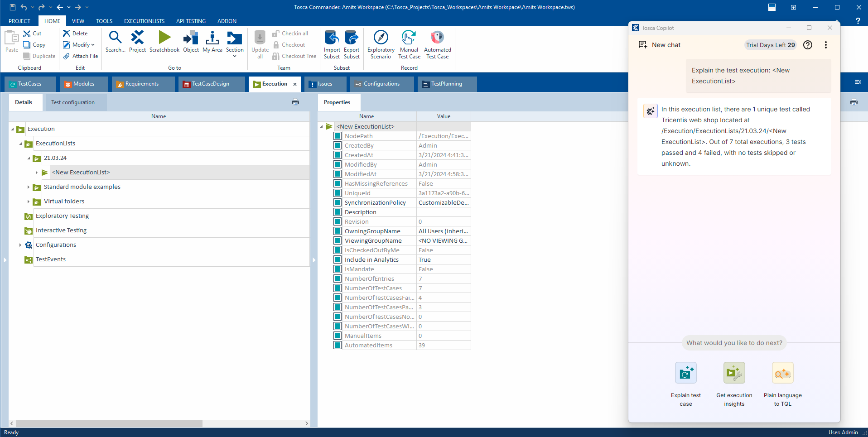The image size is (868, 437).
Task: Click the Undo arrow in title bar
Action: point(24,7)
